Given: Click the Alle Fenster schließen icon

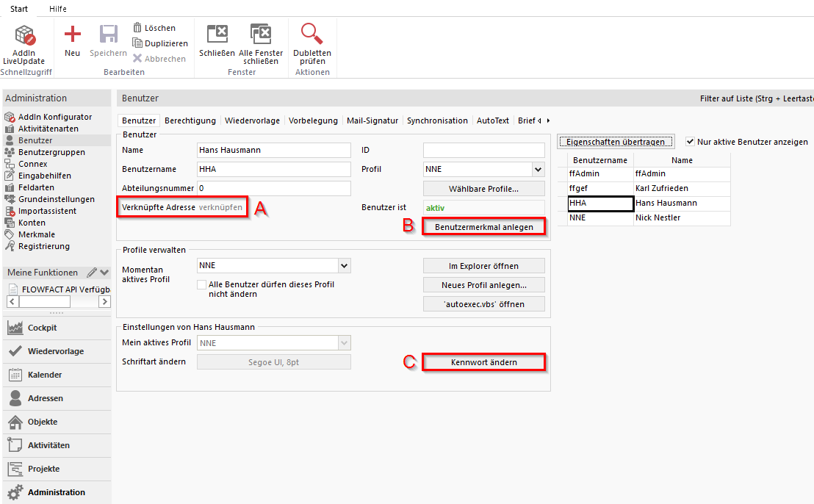Looking at the screenshot, I should click(261, 34).
